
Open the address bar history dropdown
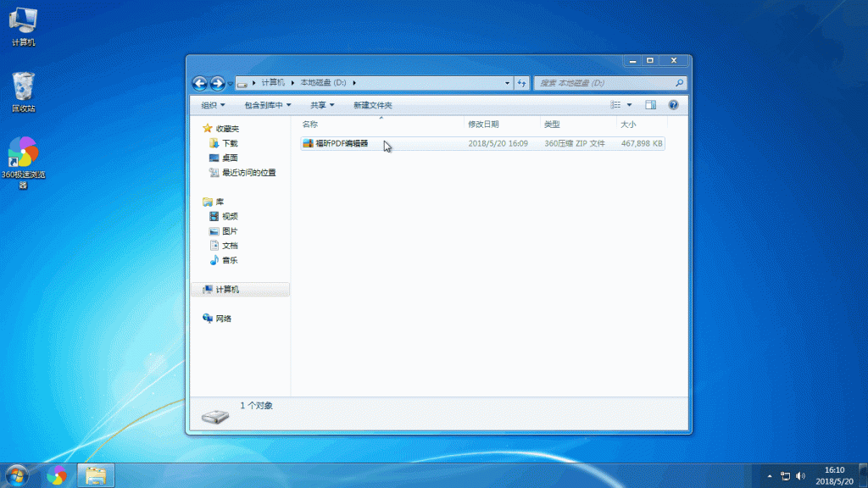[507, 83]
